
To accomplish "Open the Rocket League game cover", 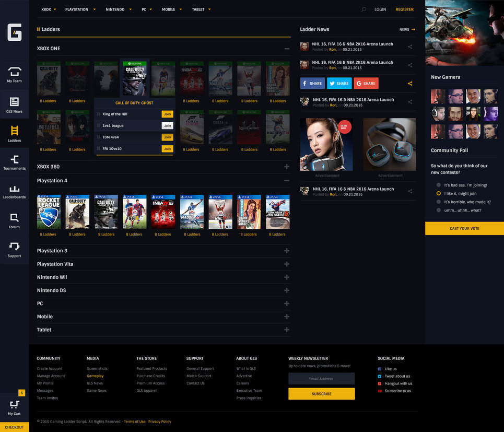I will tap(49, 212).
